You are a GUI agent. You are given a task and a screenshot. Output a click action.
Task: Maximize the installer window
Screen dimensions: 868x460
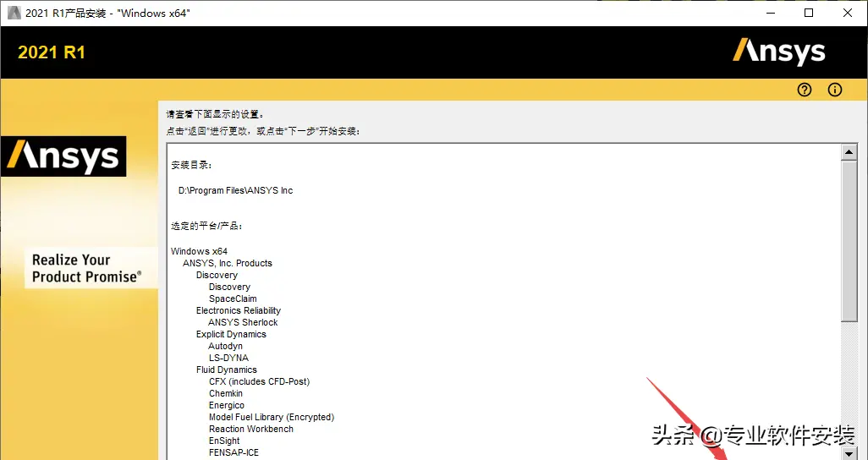click(809, 13)
